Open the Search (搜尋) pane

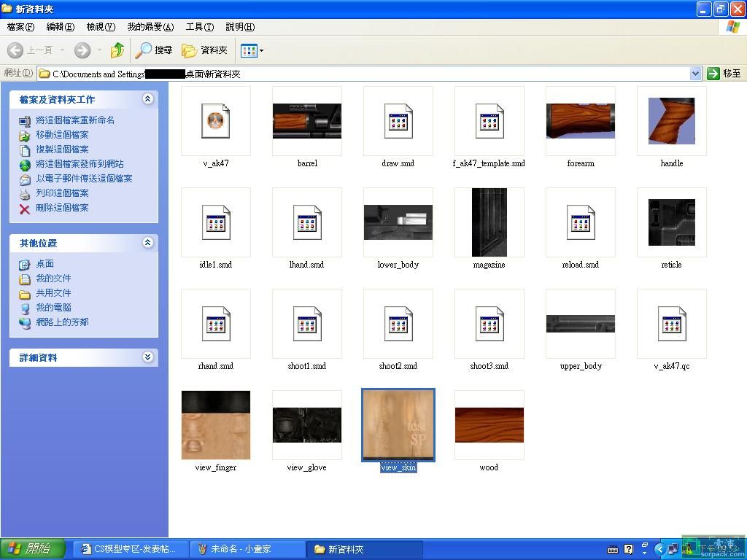point(153,50)
